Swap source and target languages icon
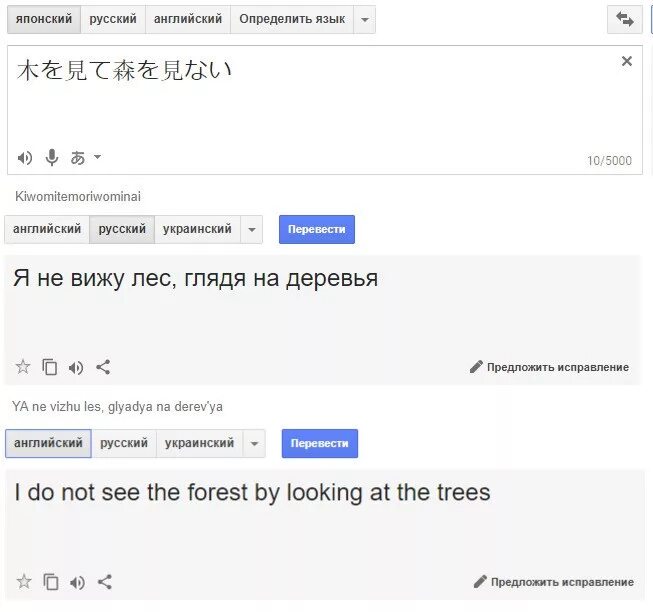 coord(624,19)
